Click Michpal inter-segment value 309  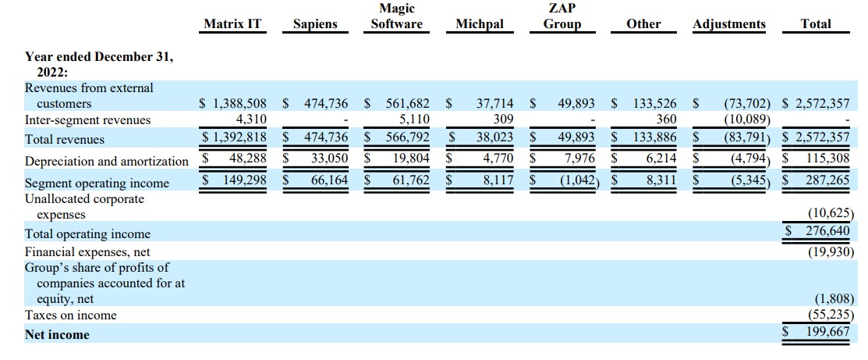pyautogui.click(x=503, y=119)
